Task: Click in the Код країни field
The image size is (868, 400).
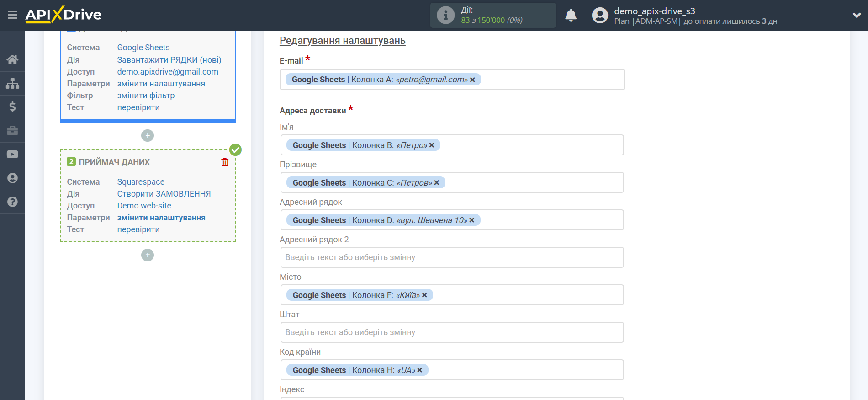Action: click(452, 370)
